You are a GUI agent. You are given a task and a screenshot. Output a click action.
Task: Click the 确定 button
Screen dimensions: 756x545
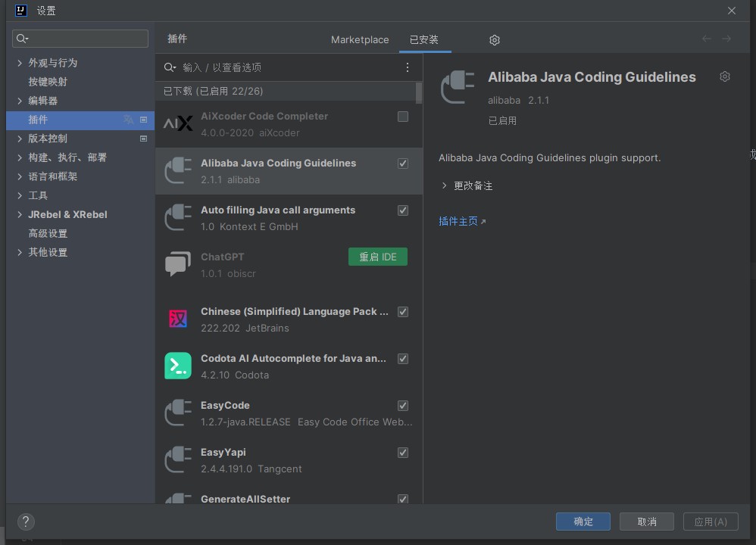[x=583, y=522]
